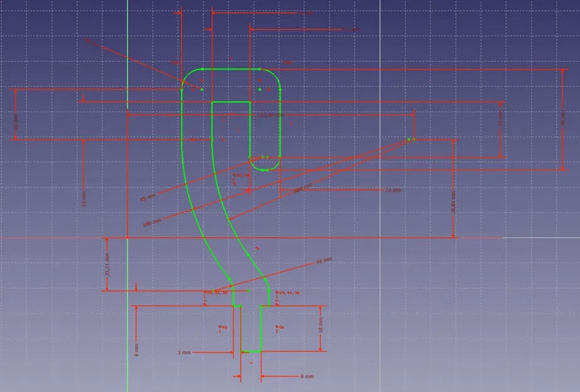Select the 8 mm dimension label

coord(307,376)
